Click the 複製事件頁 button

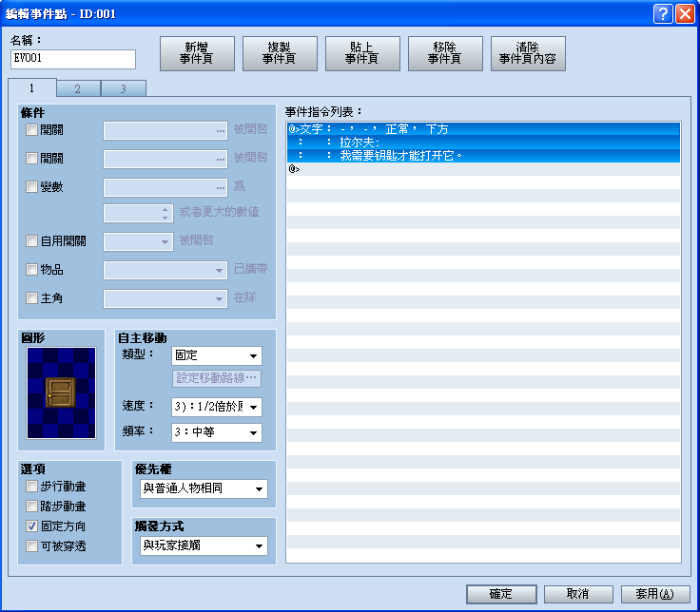(280, 53)
